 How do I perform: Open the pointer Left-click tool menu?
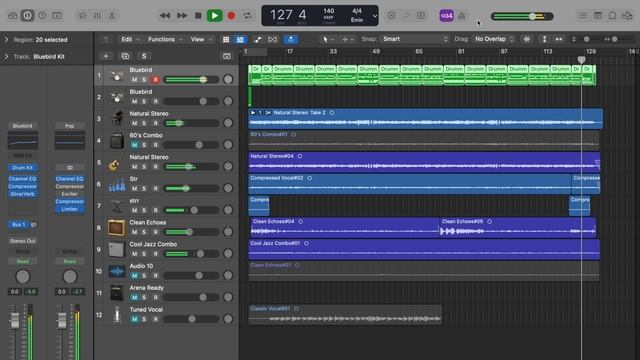[327, 39]
